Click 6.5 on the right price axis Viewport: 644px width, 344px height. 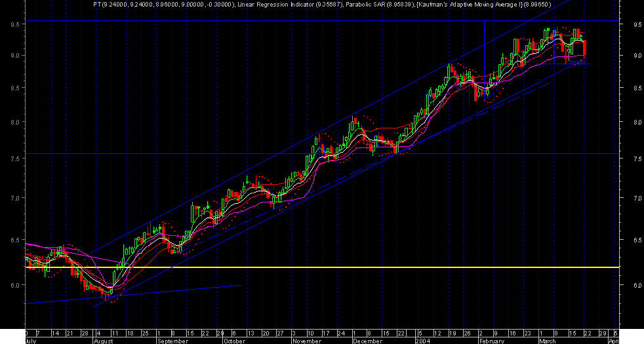click(637, 240)
